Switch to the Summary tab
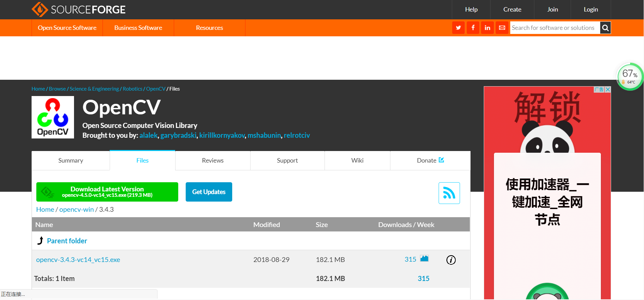This screenshot has width=644, height=300. 71,161
